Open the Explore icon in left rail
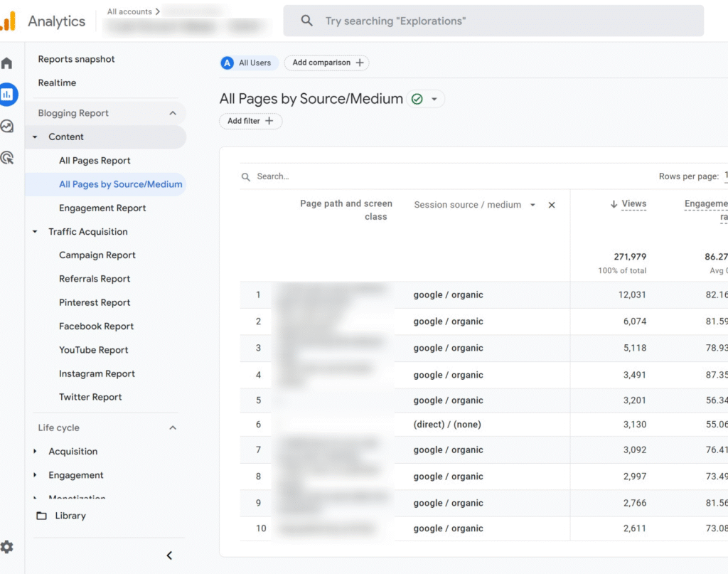The height and width of the screenshot is (574, 728). (x=7, y=127)
